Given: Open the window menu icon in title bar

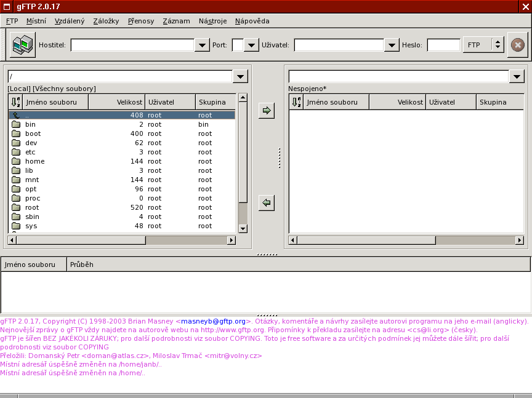Looking at the screenshot, I should pyautogui.click(x=7, y=6).
